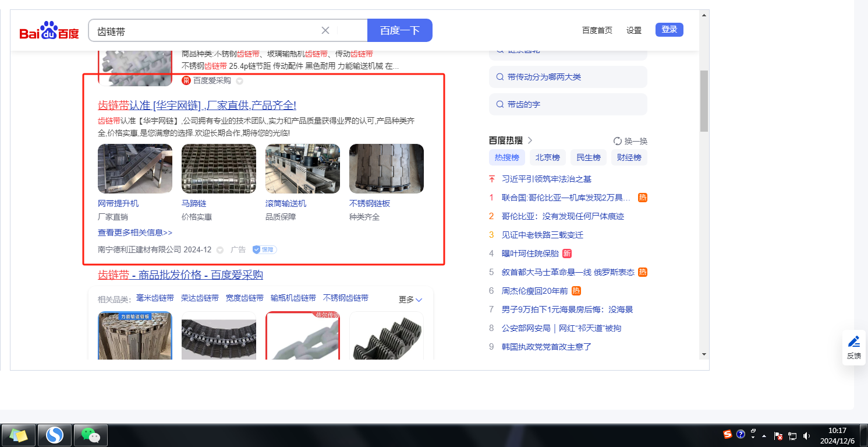Viewport: 868px width, 447px height.
Task: Click the blue help question mark tray icon
Action: [741, 434]
